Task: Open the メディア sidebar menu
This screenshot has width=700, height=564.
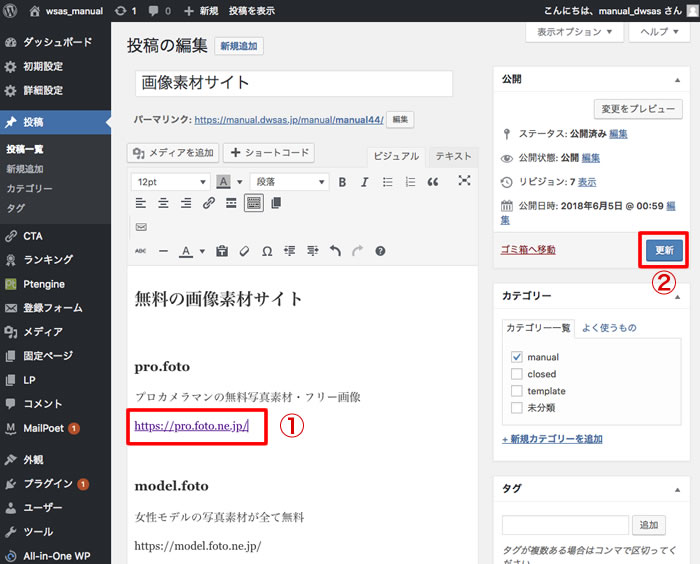Action: pyautogui.click(x=43, y=332)
